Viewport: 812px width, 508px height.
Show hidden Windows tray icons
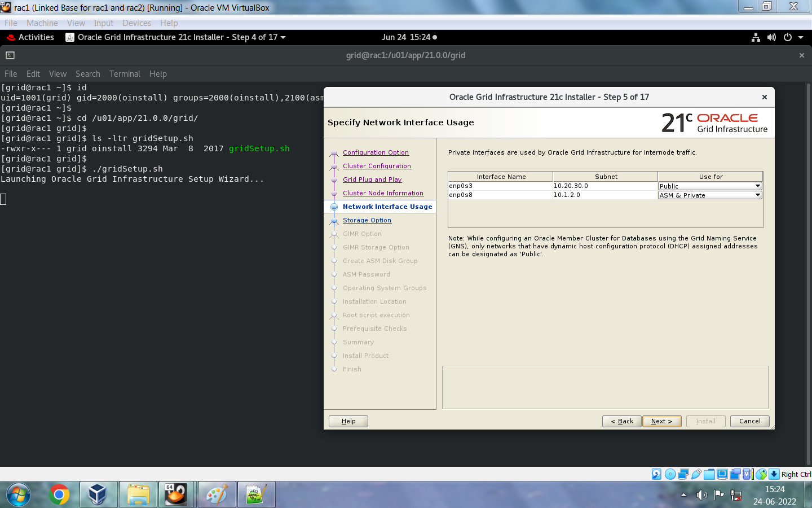click(684, 495)
